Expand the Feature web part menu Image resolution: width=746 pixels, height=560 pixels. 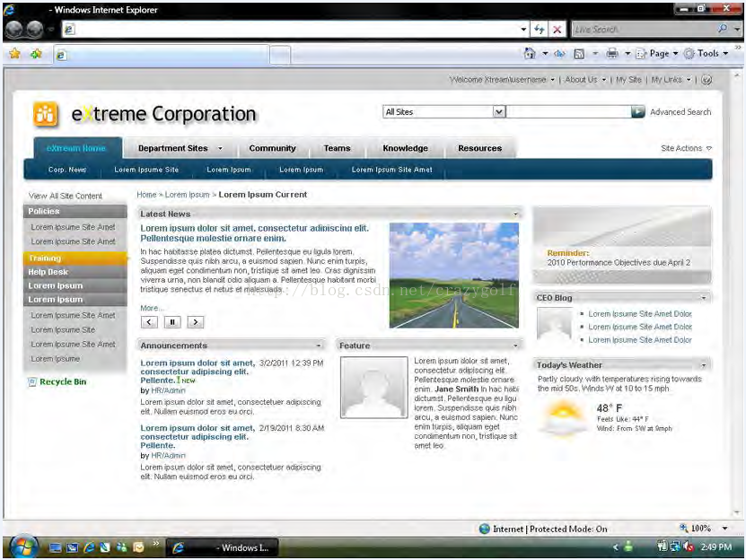pyautogui.click(x=515, y=346)
